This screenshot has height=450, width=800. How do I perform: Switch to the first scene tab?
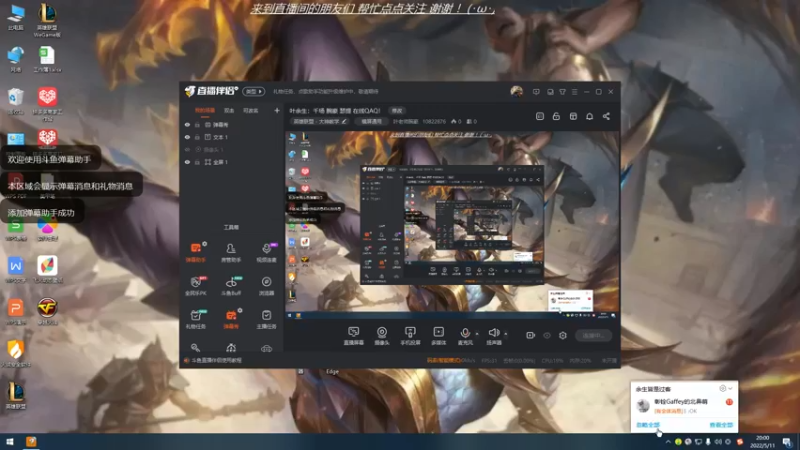point(205,110)
